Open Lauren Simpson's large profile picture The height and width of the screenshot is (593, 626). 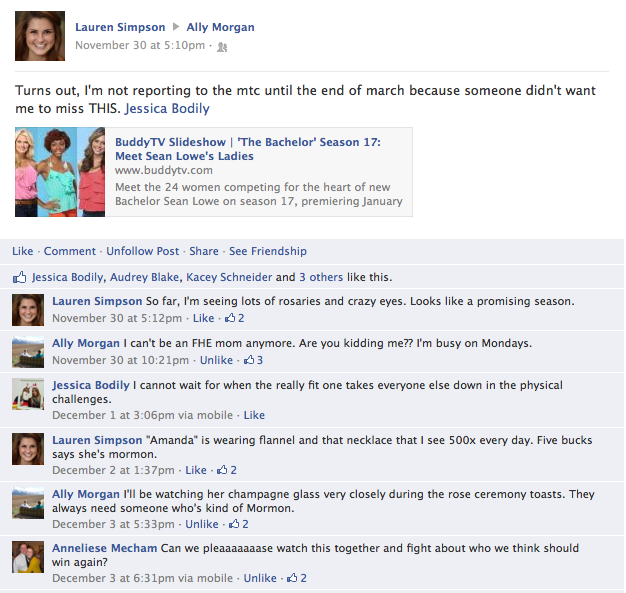[x=40, y=36]
